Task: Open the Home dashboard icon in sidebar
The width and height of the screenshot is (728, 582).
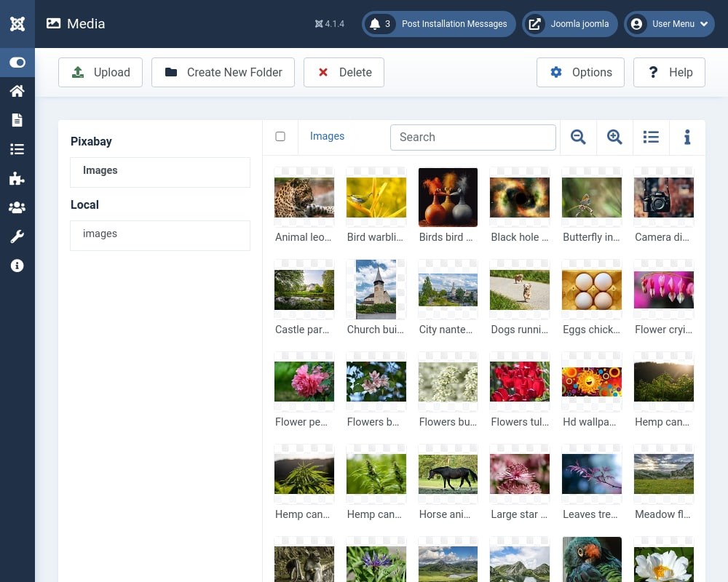Action: pos(17,91)
